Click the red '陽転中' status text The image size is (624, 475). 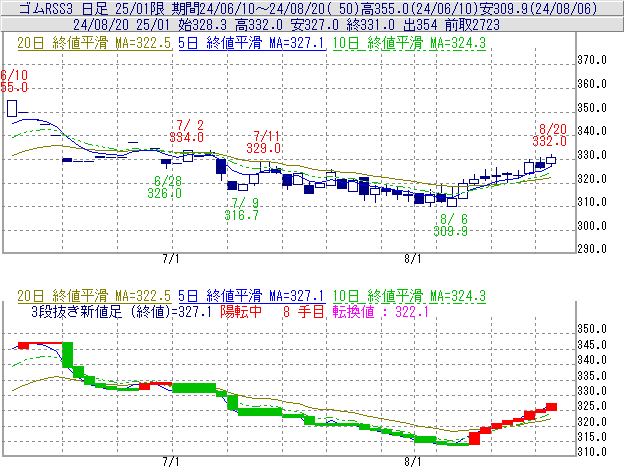(241, 311)
